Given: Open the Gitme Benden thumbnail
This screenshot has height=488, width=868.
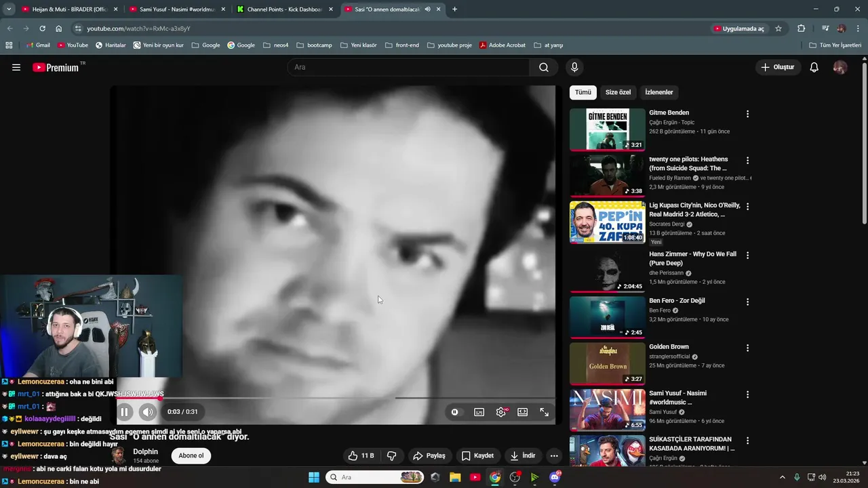Looking at the screenshot, I should 608,129.
